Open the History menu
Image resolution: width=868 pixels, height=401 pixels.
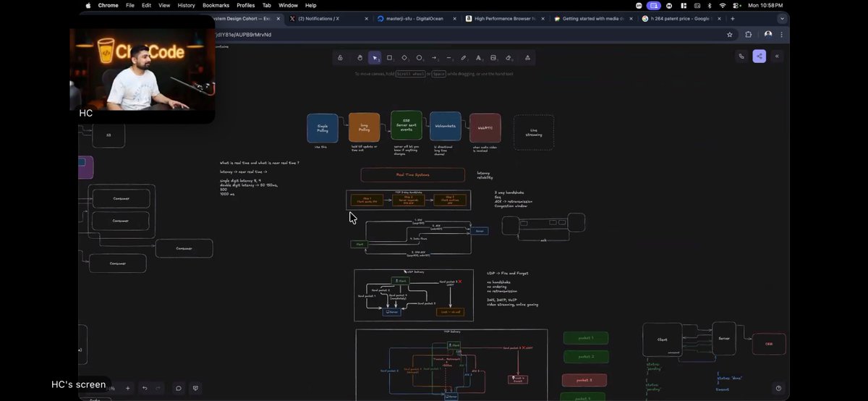click(187, 5)
